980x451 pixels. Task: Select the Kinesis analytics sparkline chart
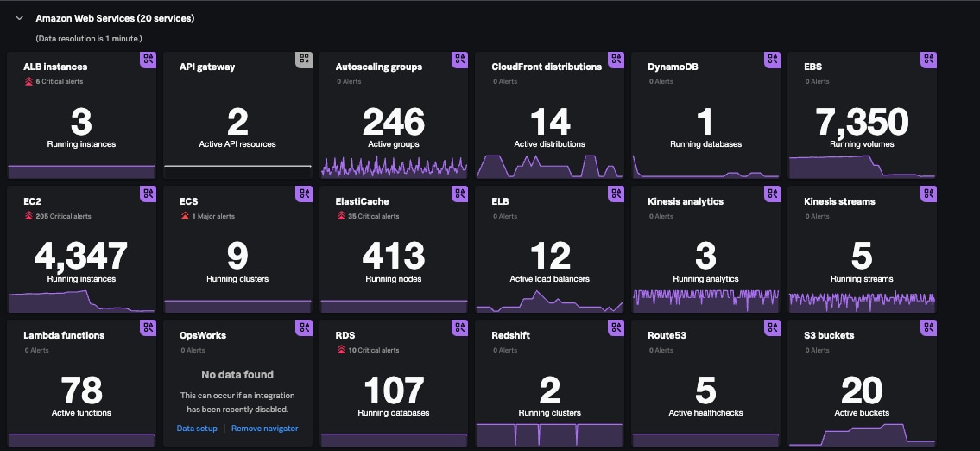pos(706,301)
